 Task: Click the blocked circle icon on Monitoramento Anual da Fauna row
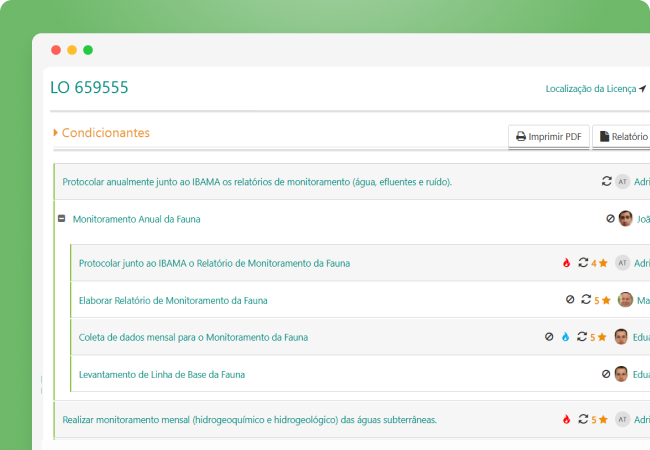(x=610, y=218)
